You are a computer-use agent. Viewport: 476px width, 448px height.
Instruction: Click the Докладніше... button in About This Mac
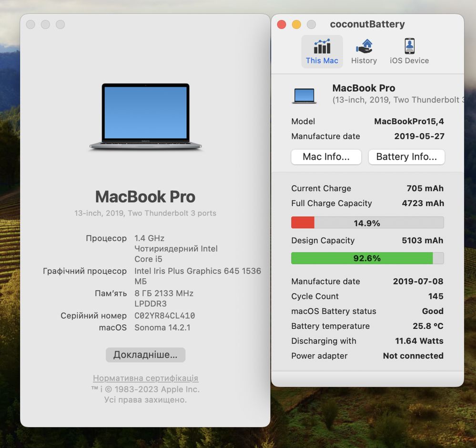[145, 355]
